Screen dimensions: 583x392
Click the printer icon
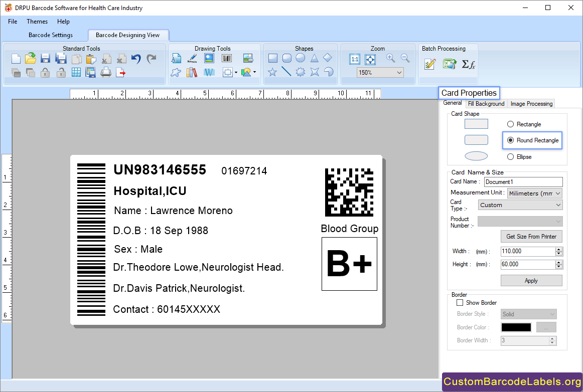click(106, 72)
